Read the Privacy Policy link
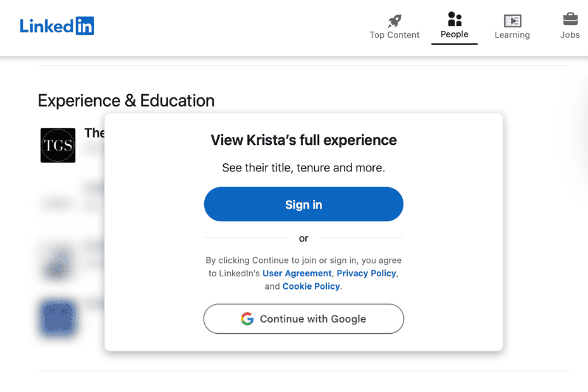 366,273
